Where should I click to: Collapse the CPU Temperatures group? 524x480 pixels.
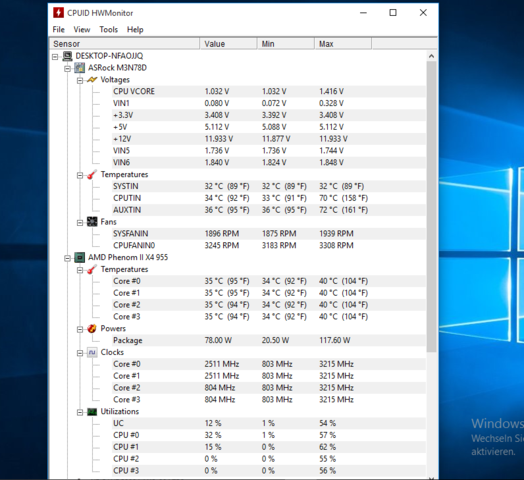point(80,270)
